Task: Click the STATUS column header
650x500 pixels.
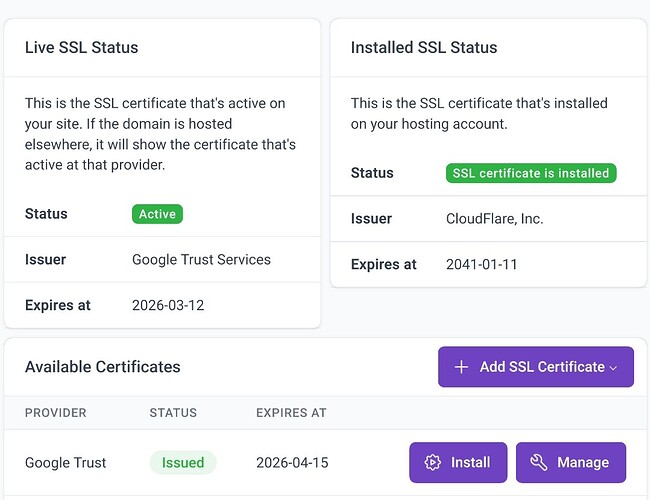Action: click(x=173, y=412)
